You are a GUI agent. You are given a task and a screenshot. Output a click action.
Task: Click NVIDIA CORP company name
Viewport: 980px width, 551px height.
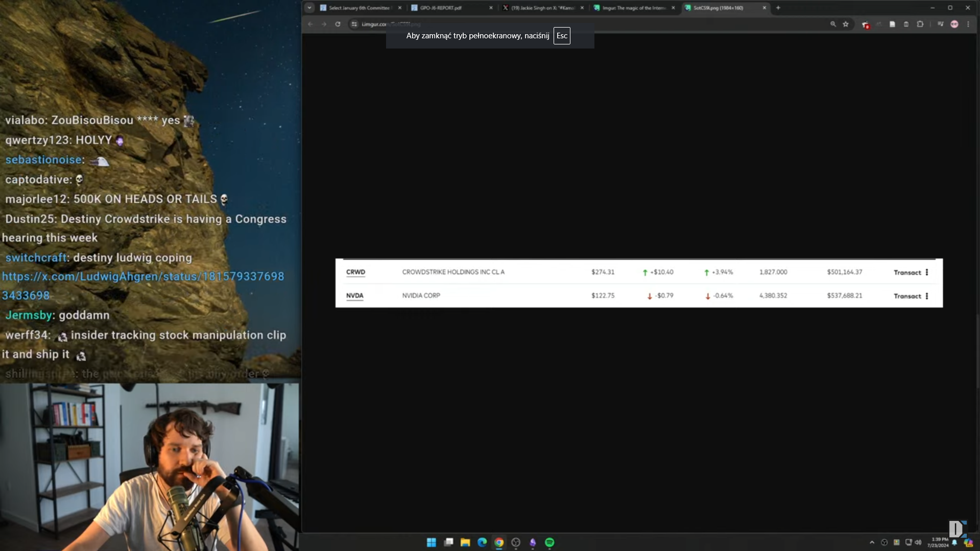click(421, 296)
